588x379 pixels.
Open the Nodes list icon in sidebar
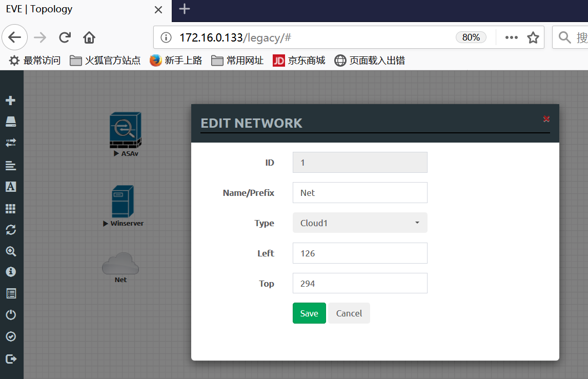pyautogui.click(x=10, y=122)
